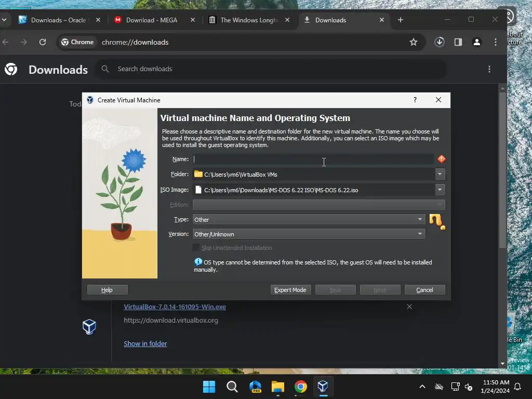Open taskbar Search icon

click(x=232, y=387)
